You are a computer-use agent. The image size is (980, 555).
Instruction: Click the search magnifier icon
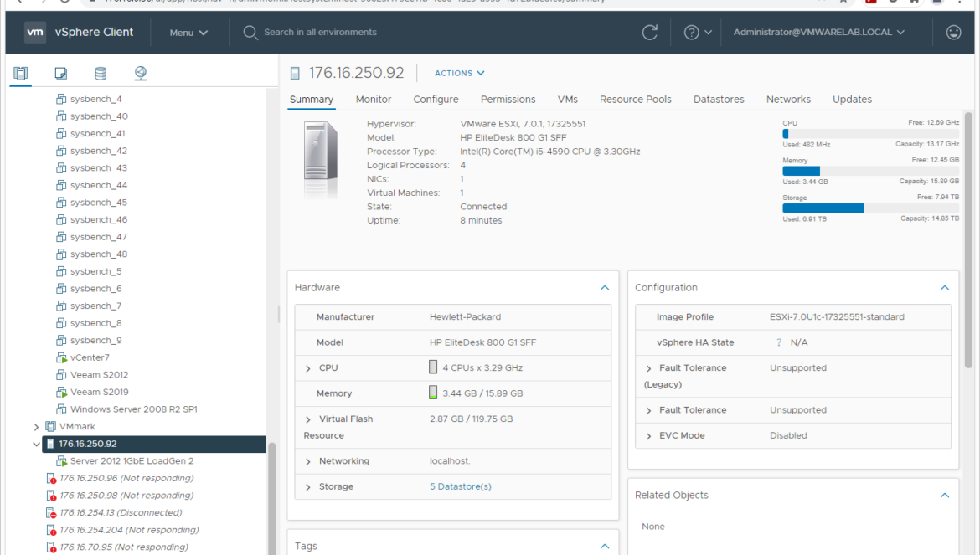(x=250, y=32)
